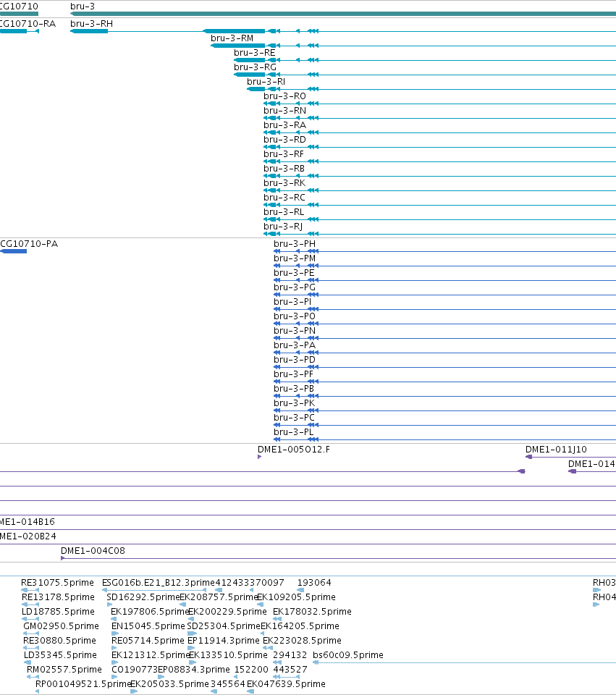Image resolution: width=616 pixels, height=695 pixels.
Task: Select the bru-3-PC protein
Action: [x=294, y=418]
